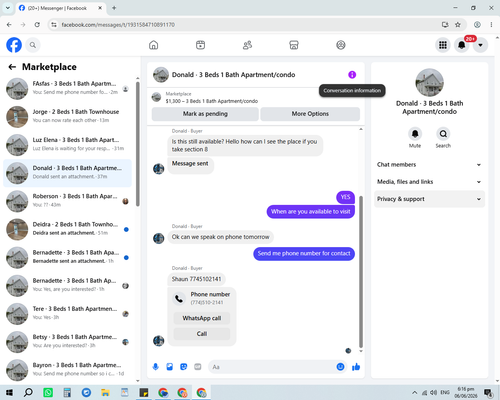Open the nine-dot menu grid icon
The width and height of the screenshot is (500, 400).
pyautogui.click(x=443, y=45)
